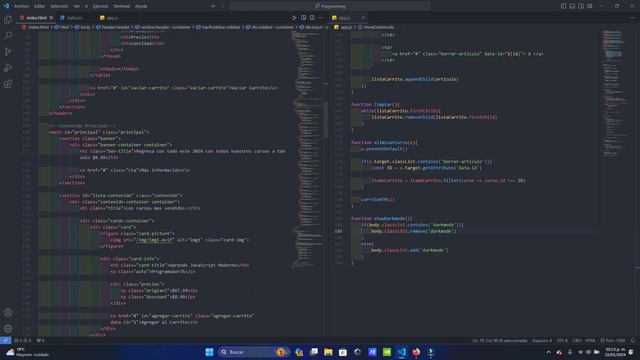Open the Extensions view
The image size is (640, 360).
[8, 84]
